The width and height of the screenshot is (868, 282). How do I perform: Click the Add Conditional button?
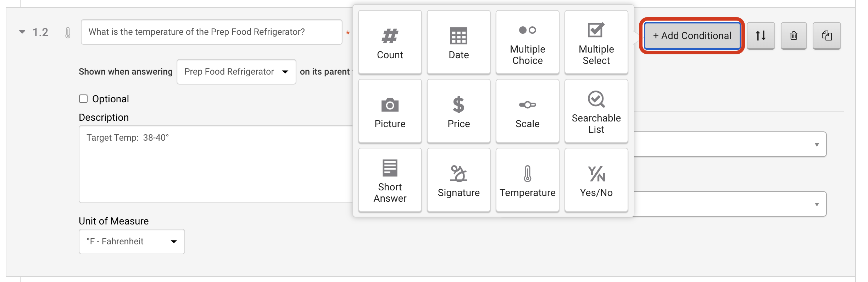pos(692,36)
